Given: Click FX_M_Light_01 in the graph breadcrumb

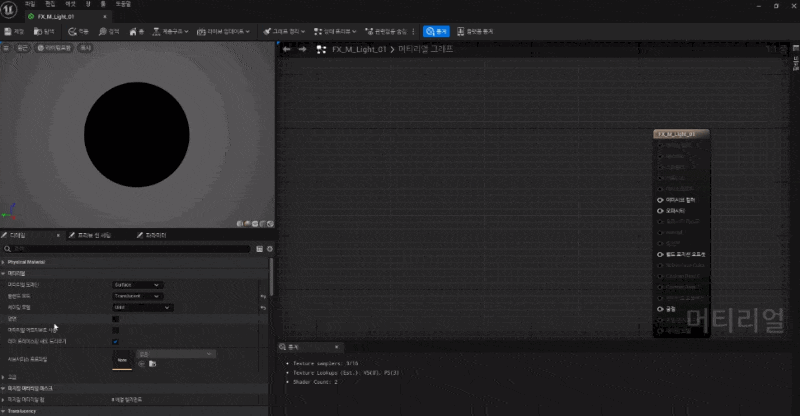Looking at the screenshot, I should click(359, 49).
